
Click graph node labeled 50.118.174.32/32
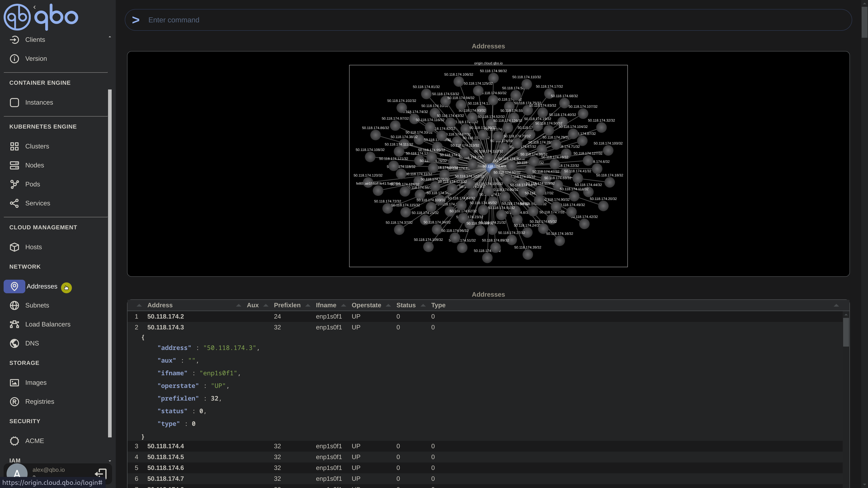(x=601, y=127)
